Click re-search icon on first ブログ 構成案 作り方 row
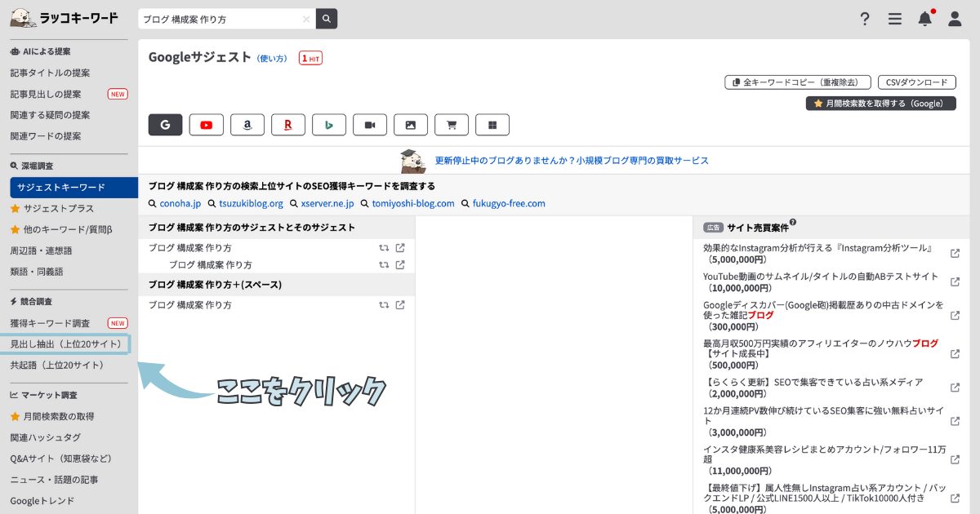This screenshot has width=980, height=514. coord(384,248)
